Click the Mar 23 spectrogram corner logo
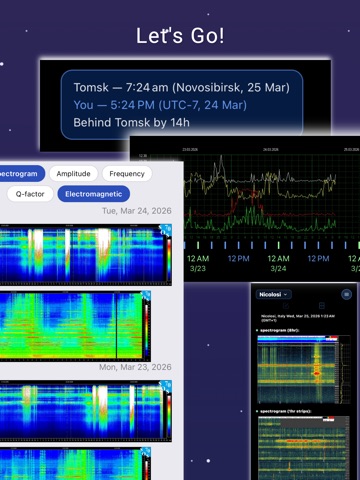The width and height of the screenshot is (360, 480). pos(166,386)
